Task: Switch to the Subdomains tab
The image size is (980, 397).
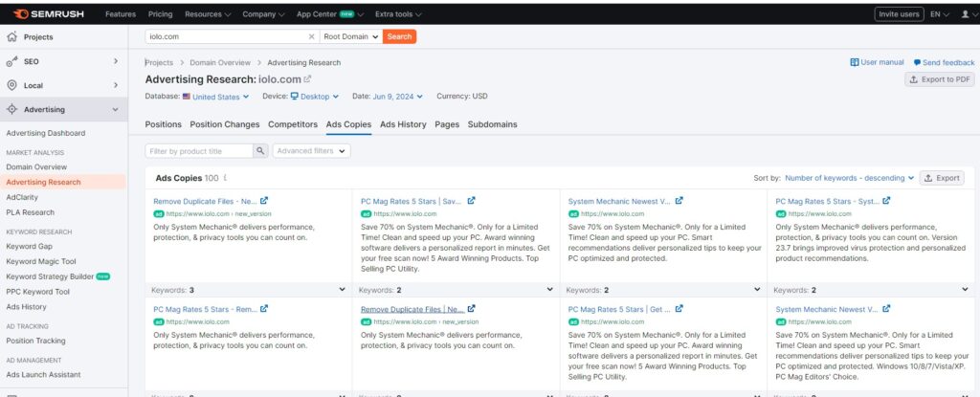Action: coord(493,124)
